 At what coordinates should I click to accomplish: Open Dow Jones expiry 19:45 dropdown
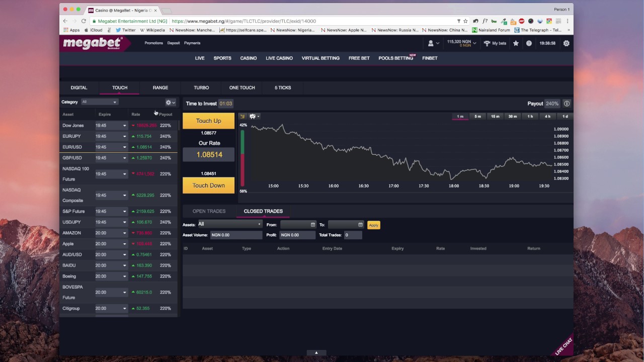tap(111, 125)
